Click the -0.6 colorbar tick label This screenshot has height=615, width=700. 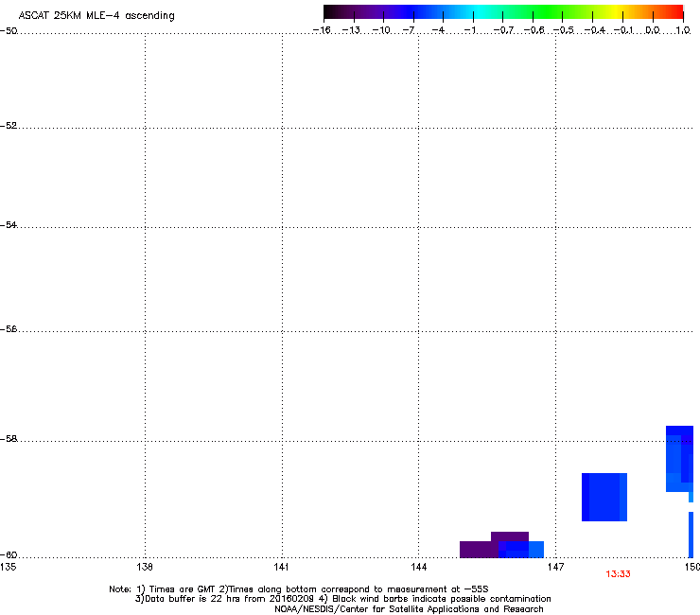coord(534,30)
